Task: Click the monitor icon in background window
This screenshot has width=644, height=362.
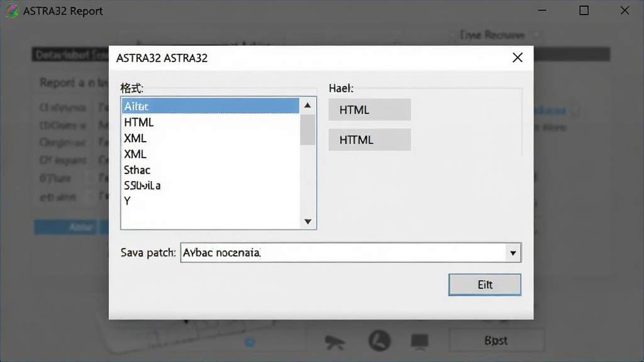Action: click(x=419, y=341)
